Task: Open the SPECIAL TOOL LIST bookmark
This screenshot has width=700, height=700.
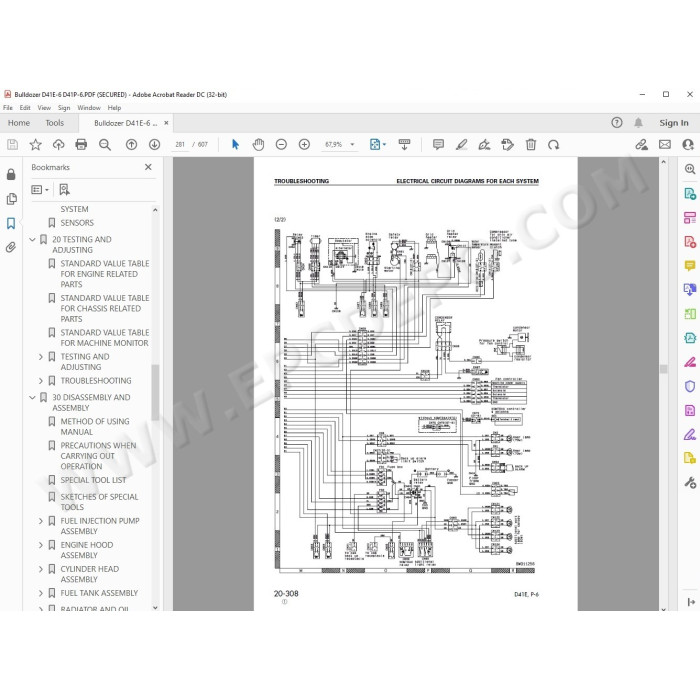Action: tap(93, 480)
